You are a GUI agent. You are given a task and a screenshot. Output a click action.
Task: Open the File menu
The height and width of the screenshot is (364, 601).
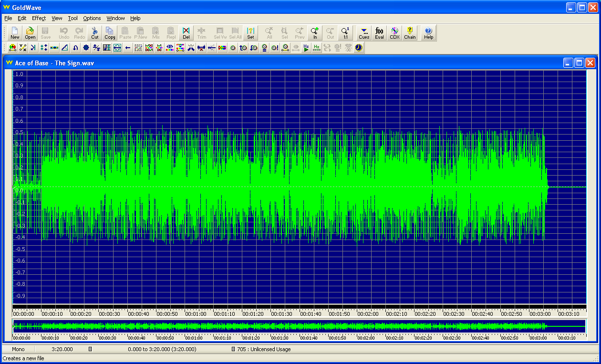(x=8, y=18)
